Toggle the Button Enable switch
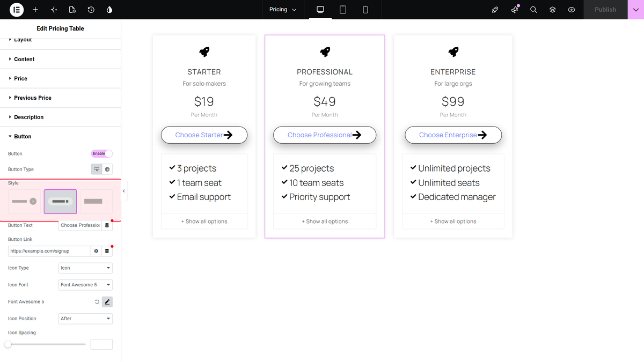 click(x=102, y=153)
